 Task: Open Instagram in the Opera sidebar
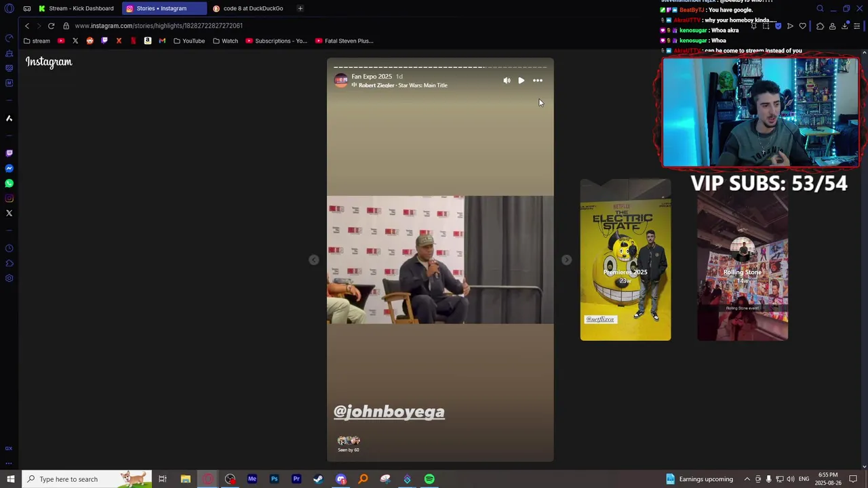tap(9, 198)
